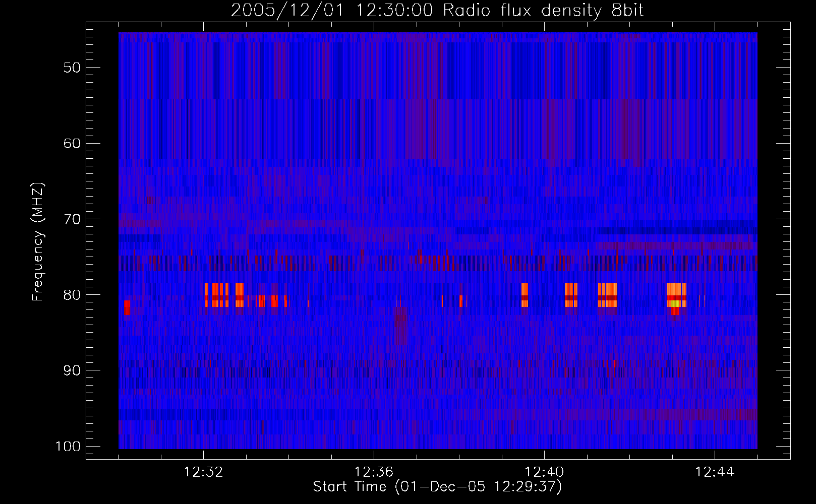Click the "Frequency (MHZ)" axis label
This screenshot has height=504, width=816.
(x=38, y=242)
